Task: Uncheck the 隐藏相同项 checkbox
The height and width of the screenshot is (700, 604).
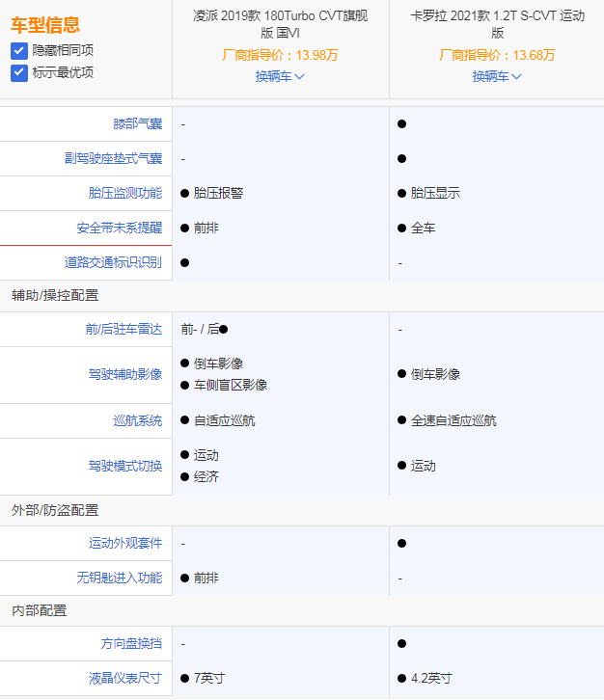Action: pyautogui.click(x=19, y=50)
